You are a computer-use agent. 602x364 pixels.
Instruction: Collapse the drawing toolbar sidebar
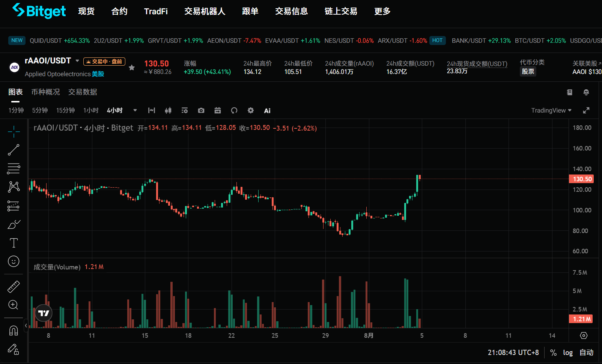[x=26, y=325]
